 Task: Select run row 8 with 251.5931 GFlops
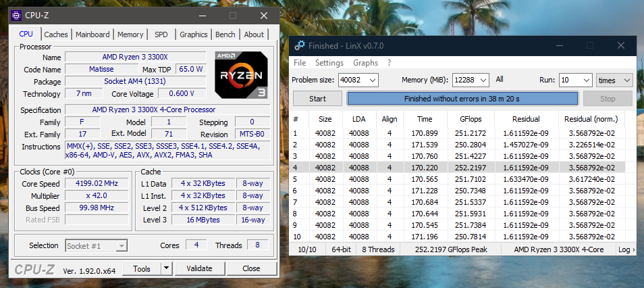458,214
